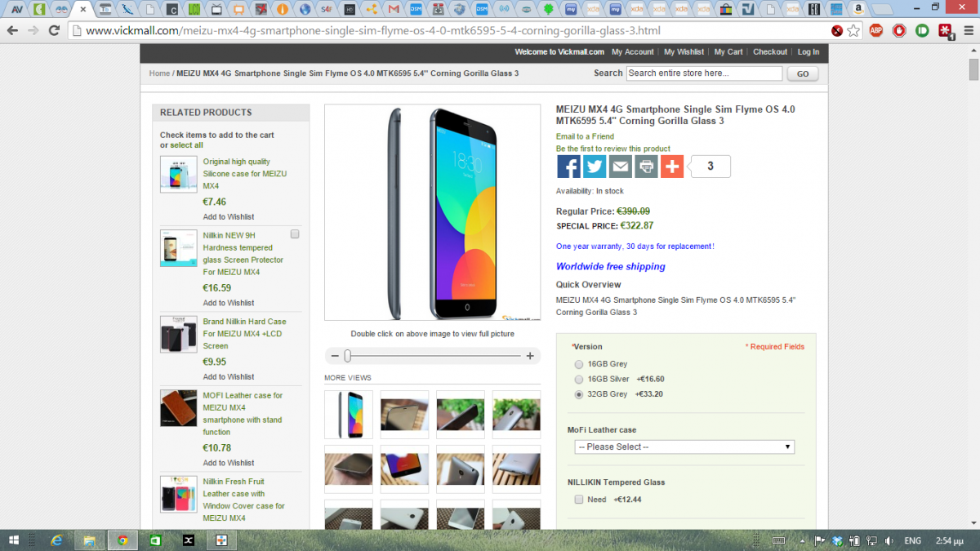Go back to the previous page
The image size is (980, 551).
[11, 30]
